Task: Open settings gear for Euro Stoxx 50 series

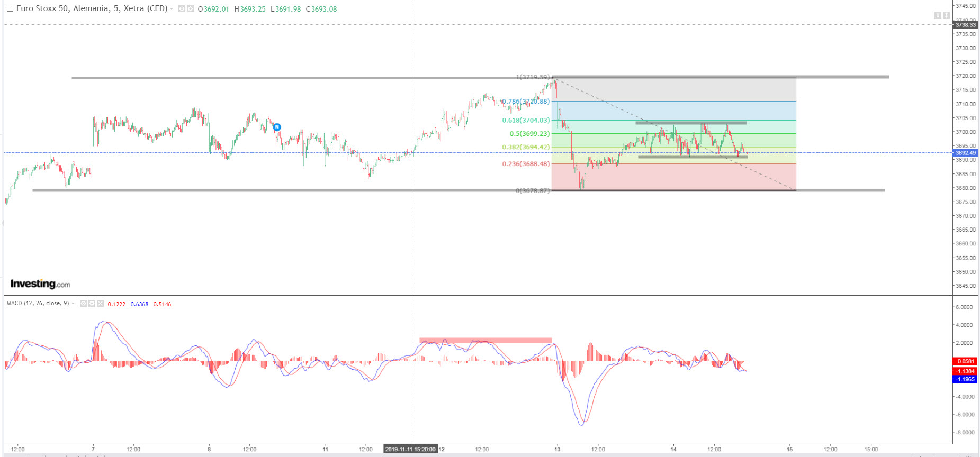Action: (x=190, y=9)
